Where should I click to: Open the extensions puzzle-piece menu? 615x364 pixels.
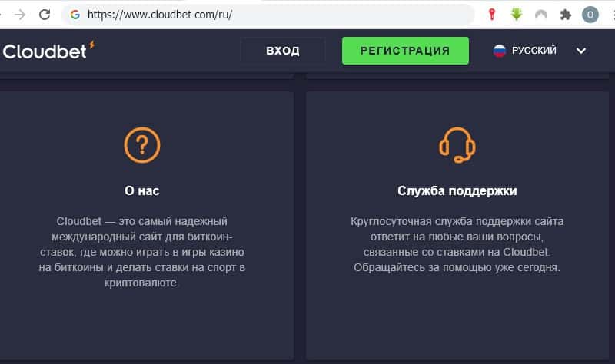(565, 15)
